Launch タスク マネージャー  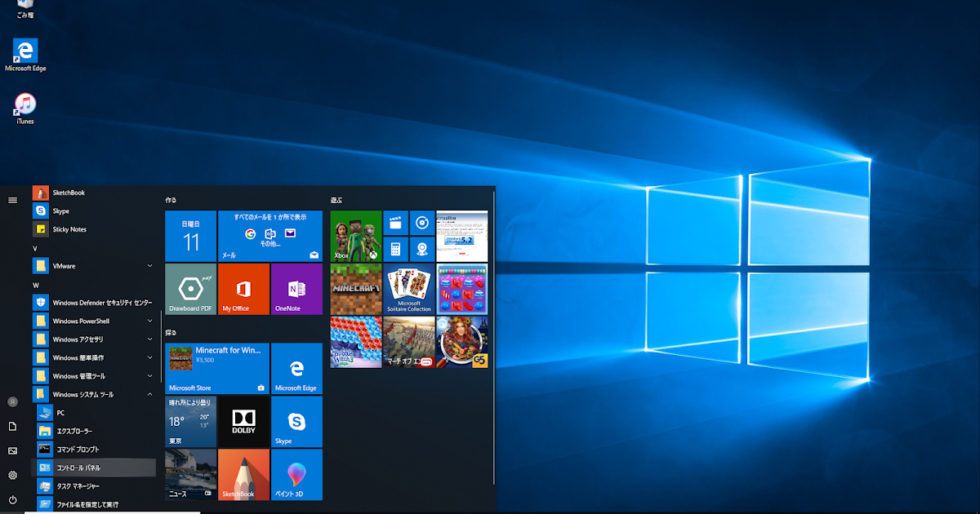(93, 486)
